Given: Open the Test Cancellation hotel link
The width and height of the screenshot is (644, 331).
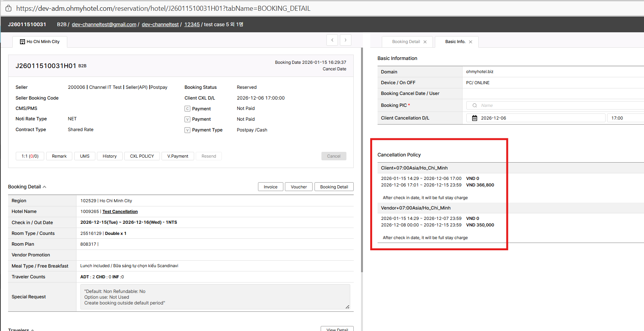Looking at the screenshot, I should click(x=120, y=211).
